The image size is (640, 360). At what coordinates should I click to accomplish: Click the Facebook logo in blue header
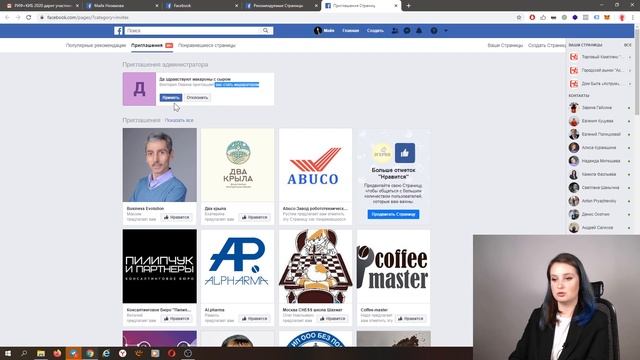(x=118, y=31)
